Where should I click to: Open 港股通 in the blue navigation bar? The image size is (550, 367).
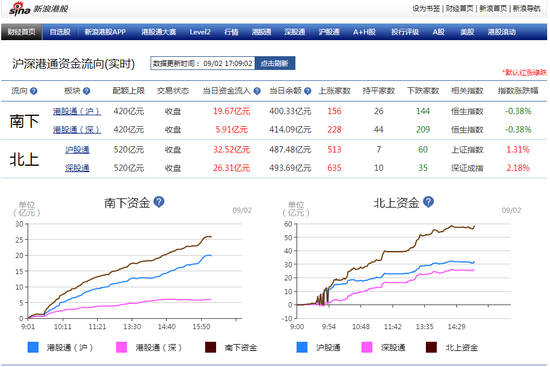tap(261, 32)
